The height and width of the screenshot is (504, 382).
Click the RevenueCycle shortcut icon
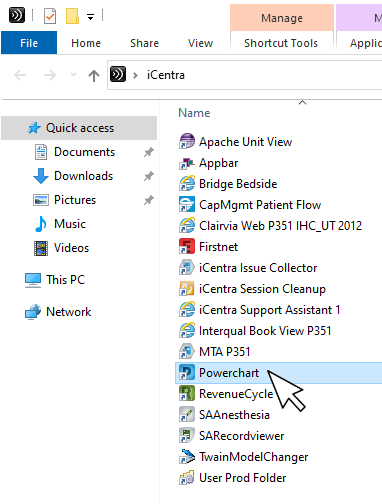point(187,394)
